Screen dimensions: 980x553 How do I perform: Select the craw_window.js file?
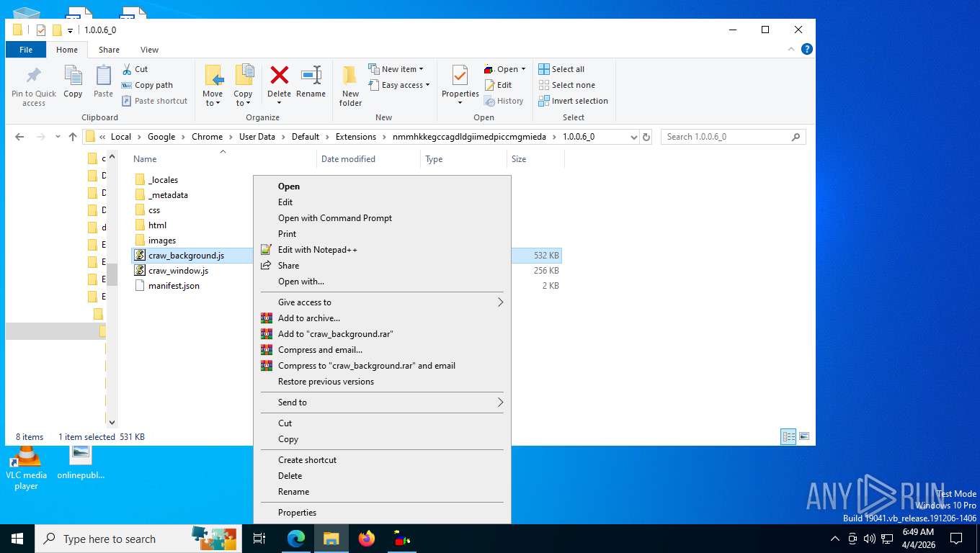(178, 271)
